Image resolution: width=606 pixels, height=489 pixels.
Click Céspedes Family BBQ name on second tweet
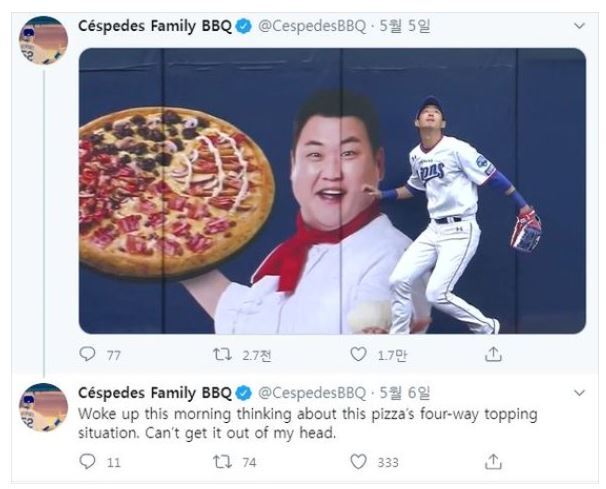point(155,394)
